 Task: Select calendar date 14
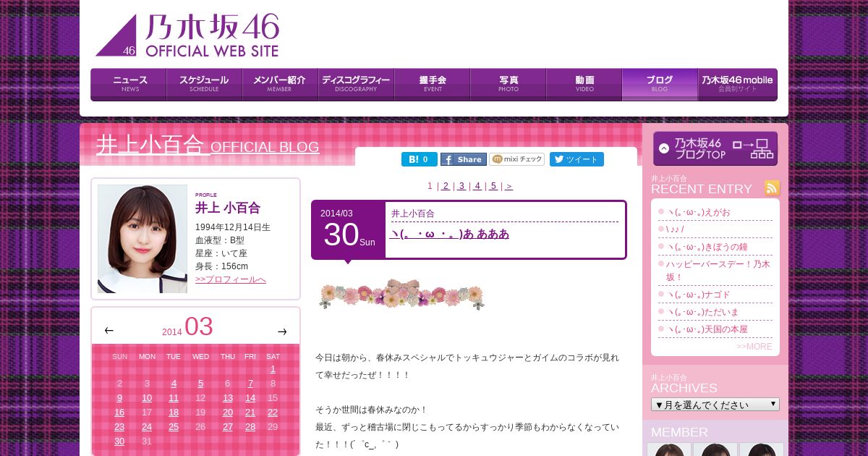250,398
